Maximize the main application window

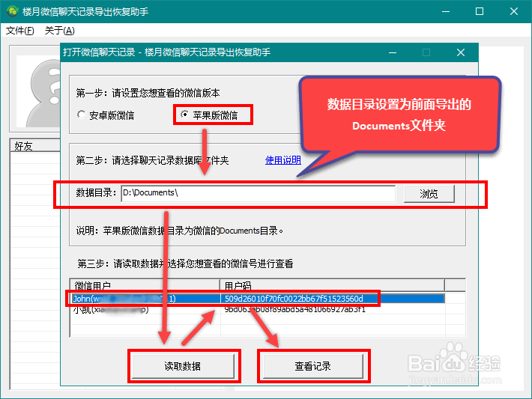tap(480, 11)
